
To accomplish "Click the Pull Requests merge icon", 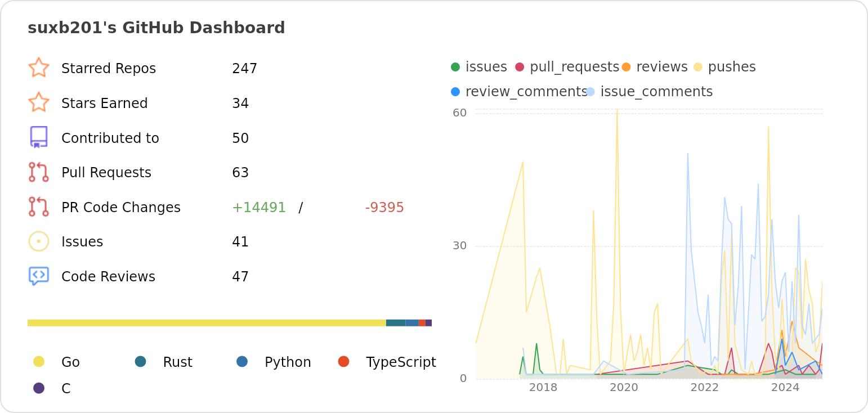I will 39,172.
